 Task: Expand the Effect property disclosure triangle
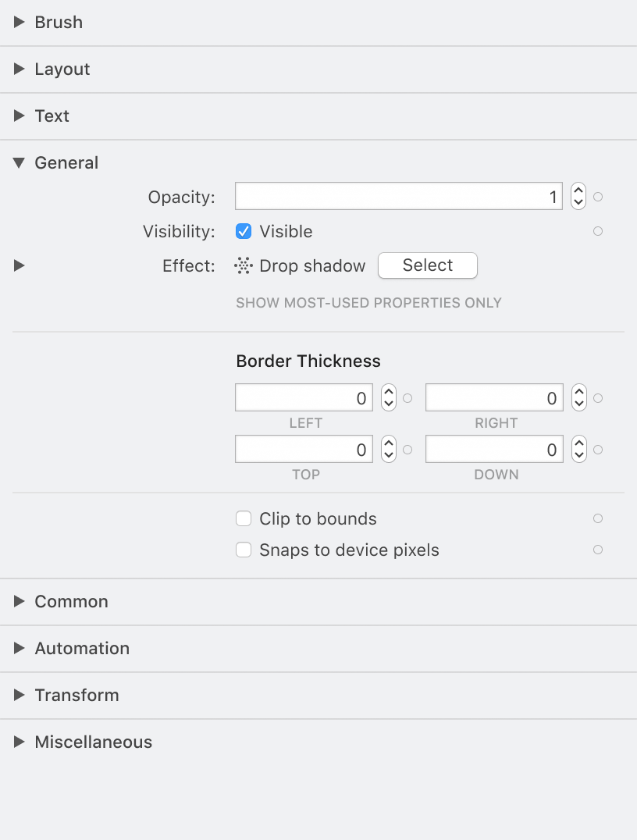coord(19,265)
